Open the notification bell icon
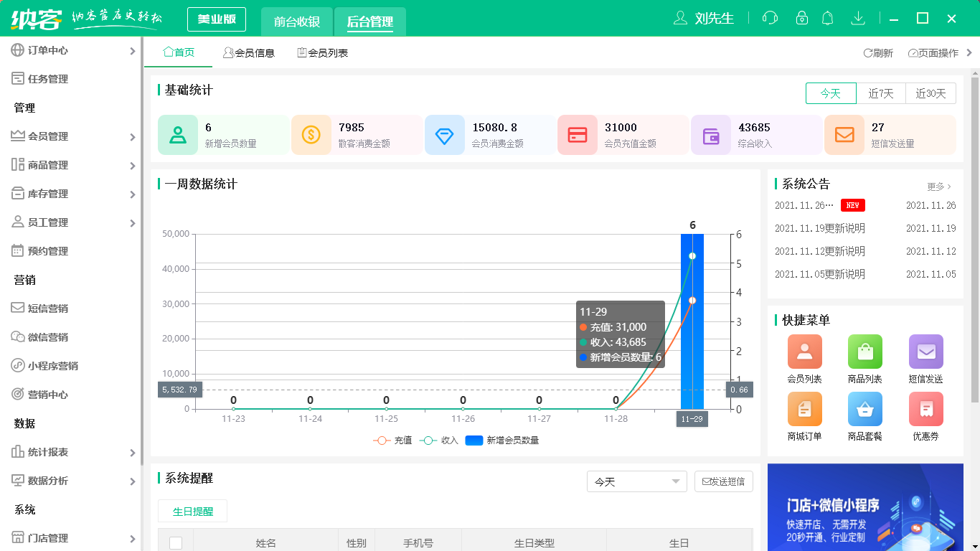980x551 pixels. coord(827,19)
